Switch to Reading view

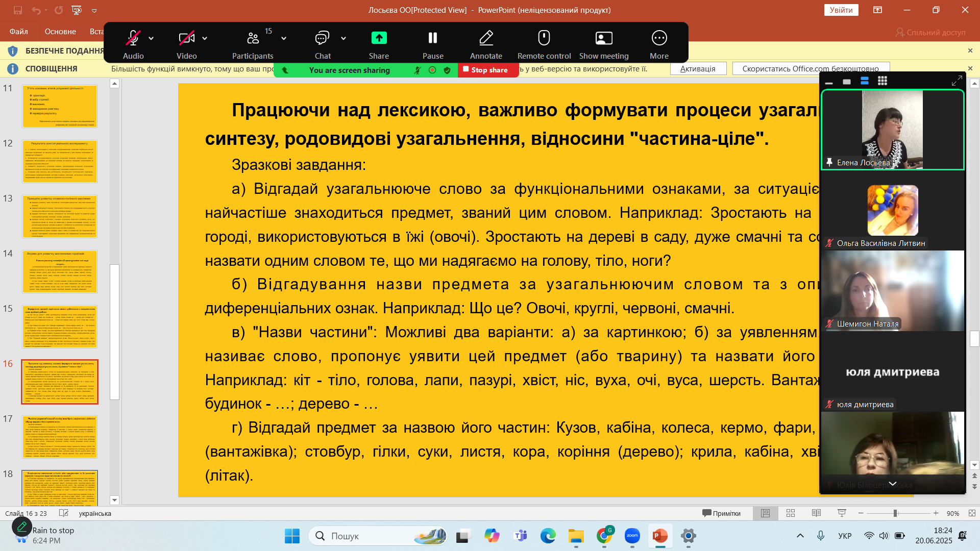816,513
